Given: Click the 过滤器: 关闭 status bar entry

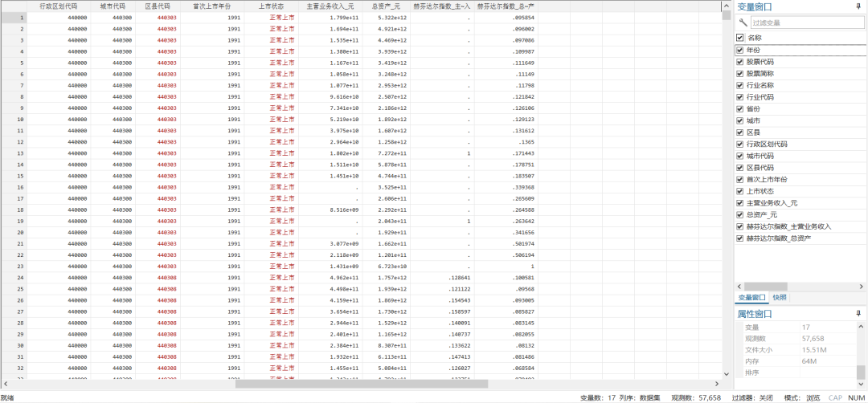Looking at the screenshot, I should click(x=752, y=397).
